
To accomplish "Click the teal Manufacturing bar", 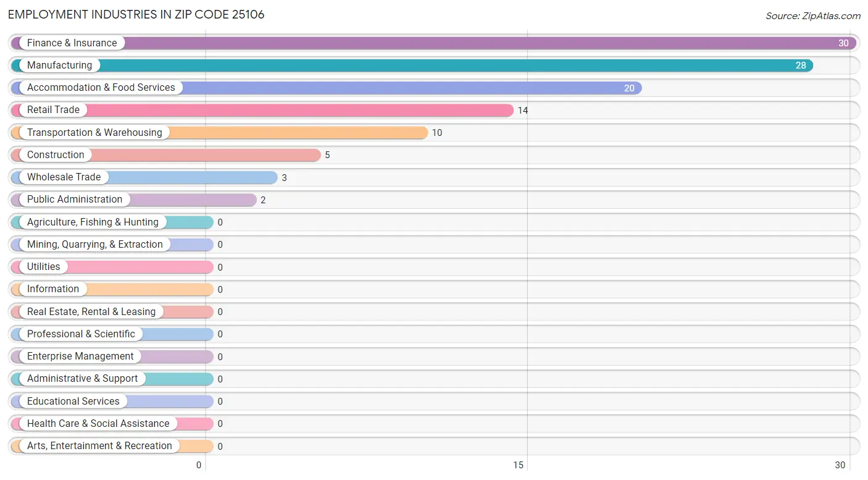I will (x=412, y=65).
